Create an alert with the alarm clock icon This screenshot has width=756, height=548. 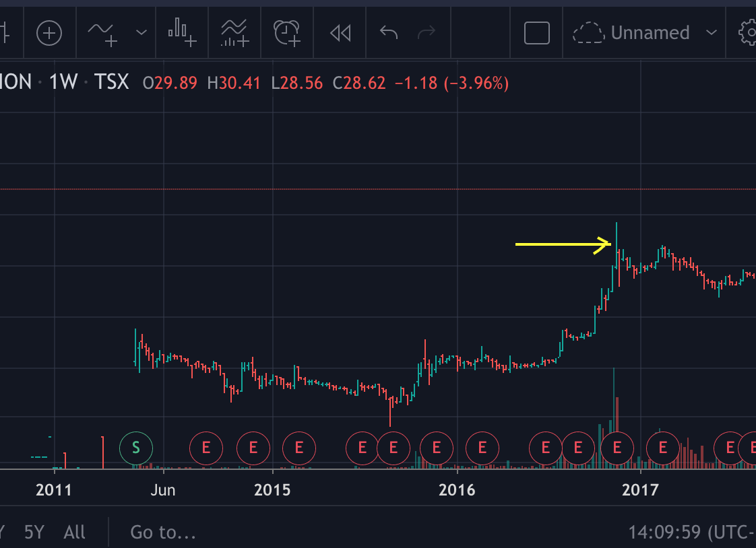pyautogui.click(x=287, y=33)
